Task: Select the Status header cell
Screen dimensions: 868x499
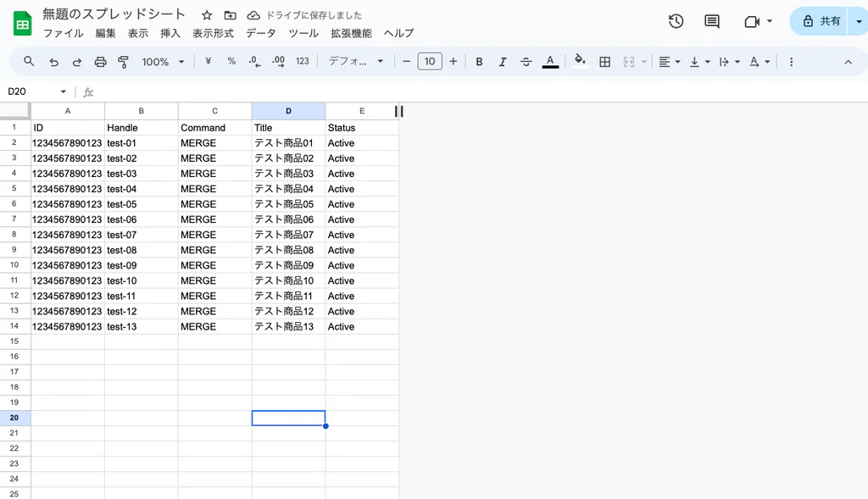Action: click(362, 128)
